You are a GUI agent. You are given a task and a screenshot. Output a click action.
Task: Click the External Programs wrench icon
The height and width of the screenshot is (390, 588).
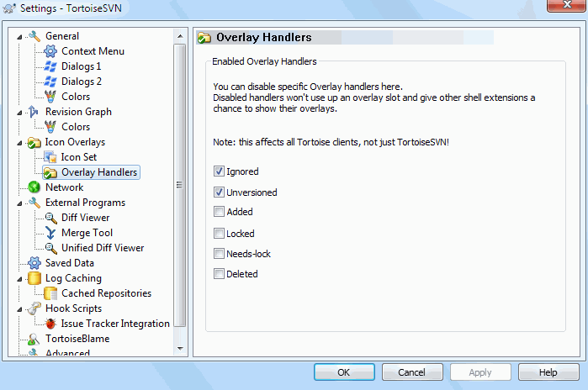[x=34, y=203]
